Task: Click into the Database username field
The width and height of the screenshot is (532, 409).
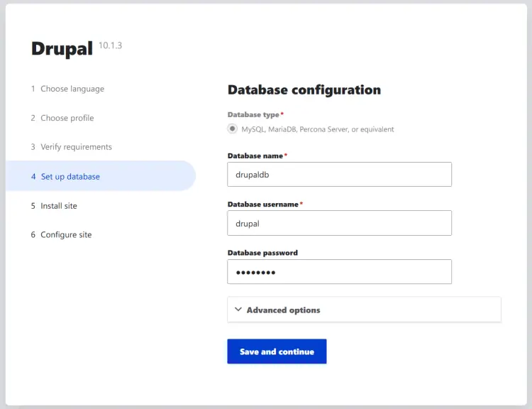Action: [339, 223]
